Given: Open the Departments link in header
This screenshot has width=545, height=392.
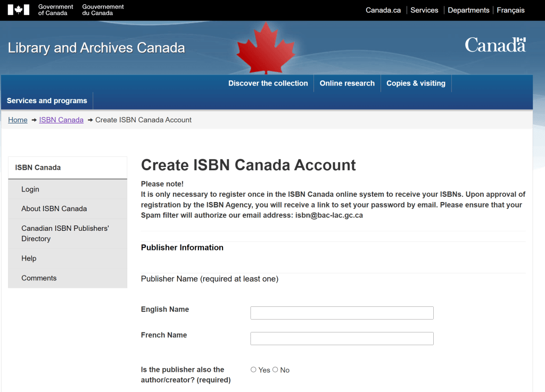Looking at the screenshot, I should [x=468, y=10].
